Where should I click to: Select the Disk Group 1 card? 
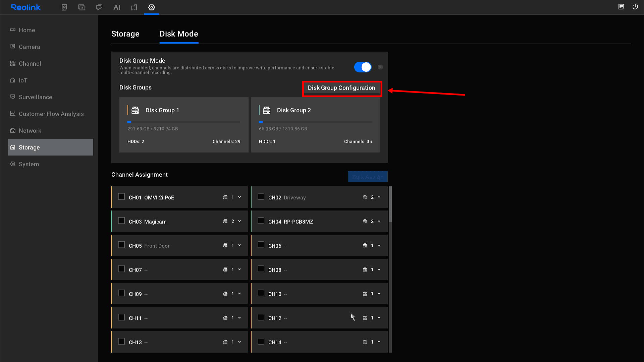[184, 125]
